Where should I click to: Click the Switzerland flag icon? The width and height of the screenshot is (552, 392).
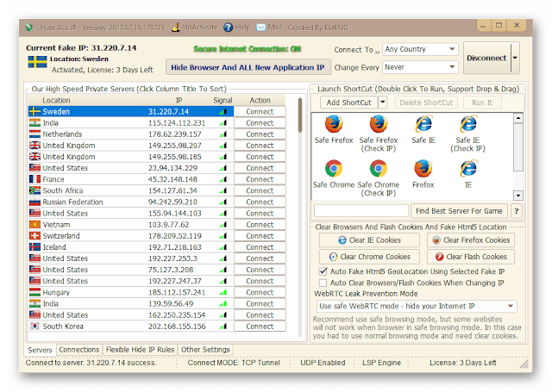click(x=34, y=235)
